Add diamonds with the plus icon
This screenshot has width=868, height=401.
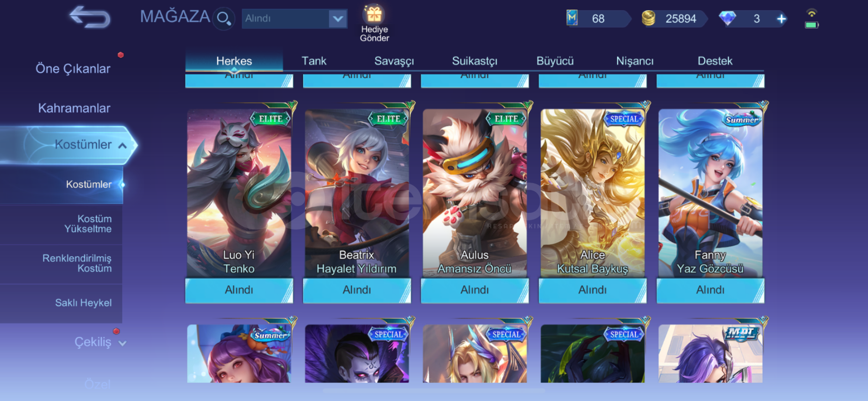781,19
